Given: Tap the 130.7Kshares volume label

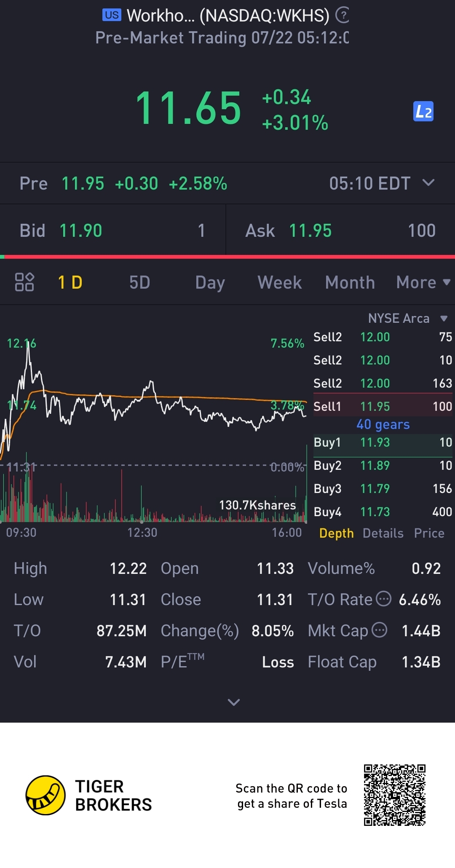Looking at the screenshot, I should (258, 505).
